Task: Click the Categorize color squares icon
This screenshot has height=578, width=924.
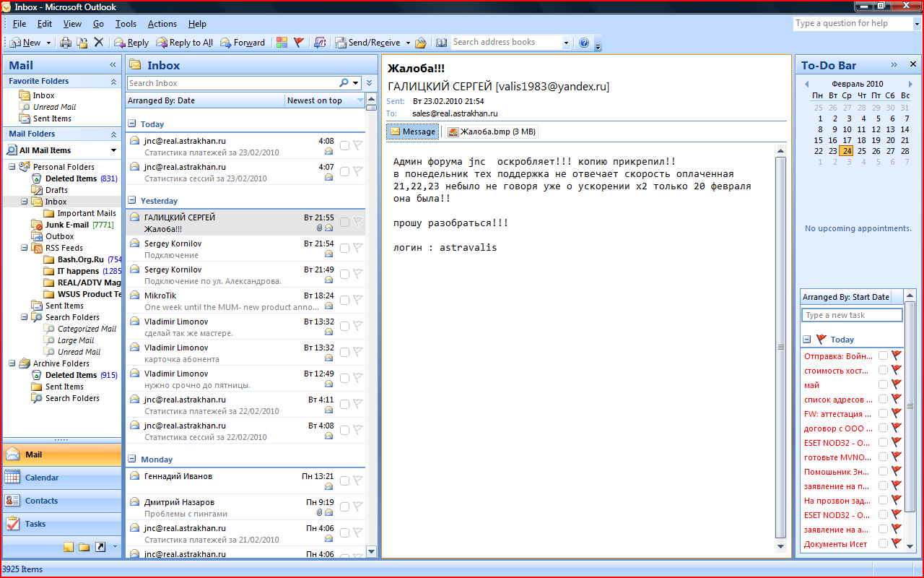Action: tap(282, 43)
